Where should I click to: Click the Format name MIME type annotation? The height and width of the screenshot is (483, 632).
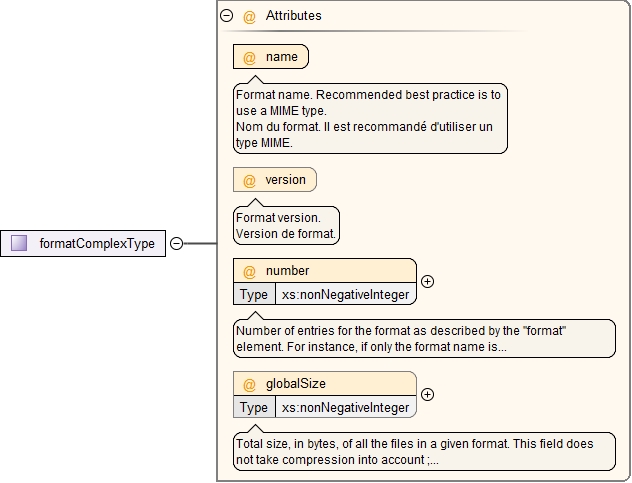click(x=370, y=119)
